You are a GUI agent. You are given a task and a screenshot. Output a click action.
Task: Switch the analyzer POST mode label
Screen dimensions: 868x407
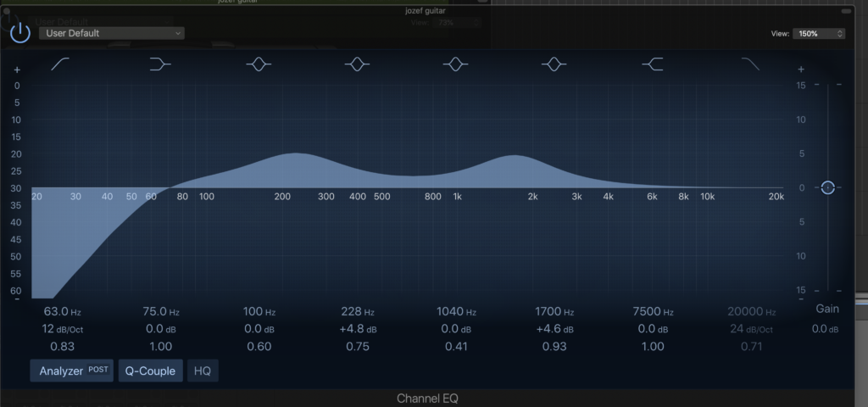click(98, 370)
